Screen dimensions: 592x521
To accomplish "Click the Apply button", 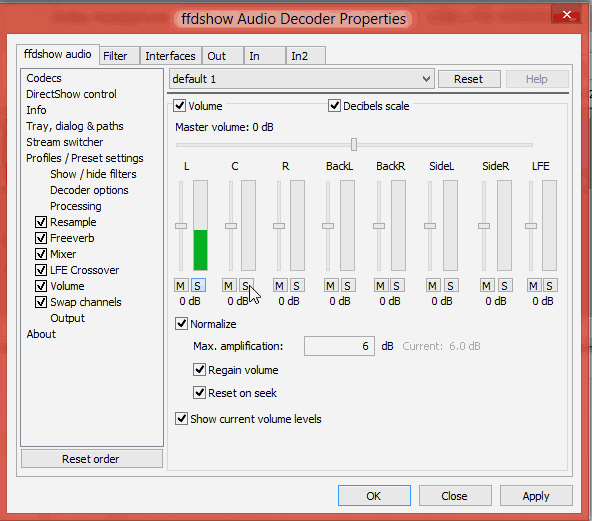I will [x=536, y=496].
